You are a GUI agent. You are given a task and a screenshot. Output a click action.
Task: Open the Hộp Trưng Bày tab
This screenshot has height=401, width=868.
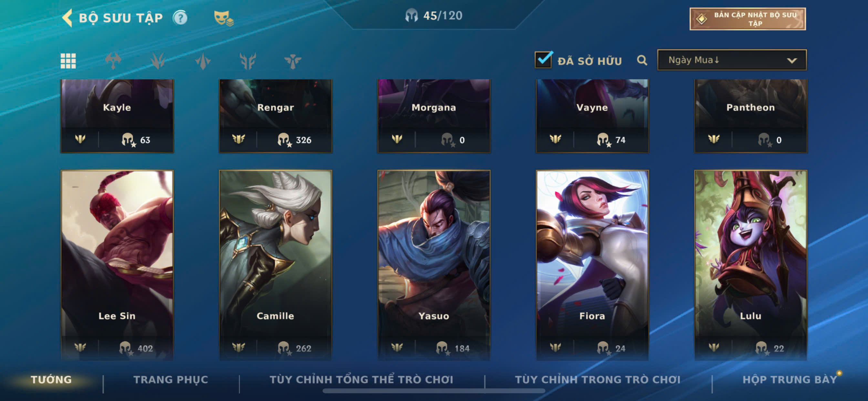(x=790, y=379)
